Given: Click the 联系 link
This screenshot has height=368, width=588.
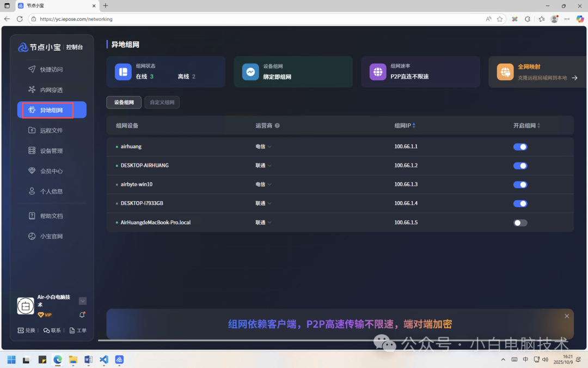Looking at the screenshot, I should click(x=52, y=330).
